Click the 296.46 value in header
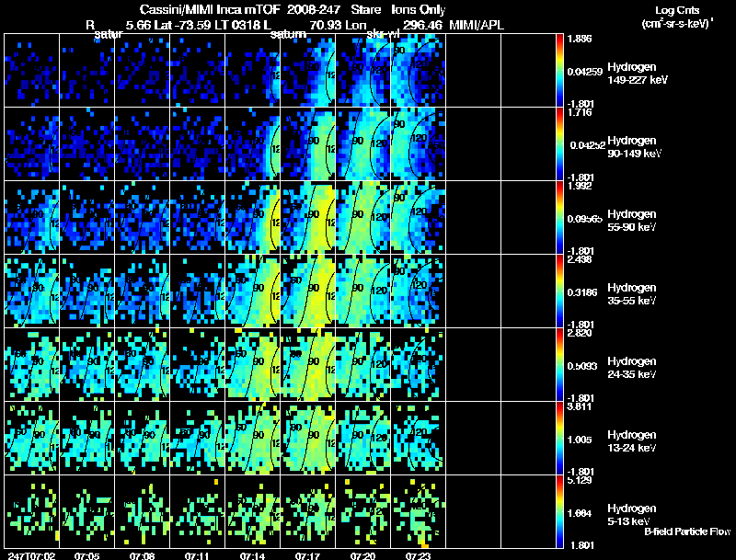This screenshot has width=736, height=560. coord(422,25)
